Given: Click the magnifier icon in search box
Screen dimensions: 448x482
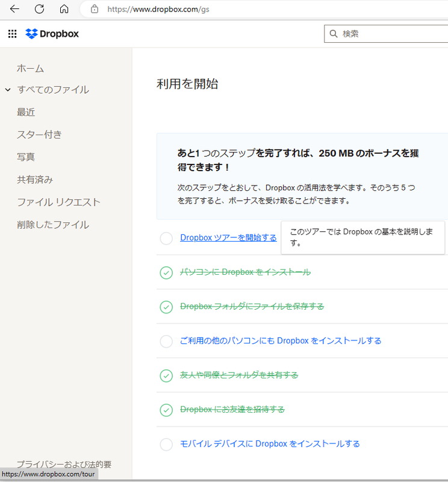Looking at the screenshot, I should [333, 34].
